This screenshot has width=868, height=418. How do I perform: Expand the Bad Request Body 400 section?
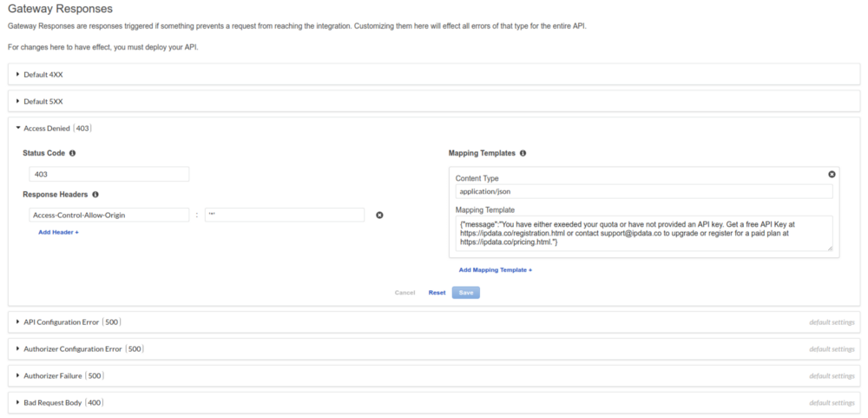(x=434, y=402)
